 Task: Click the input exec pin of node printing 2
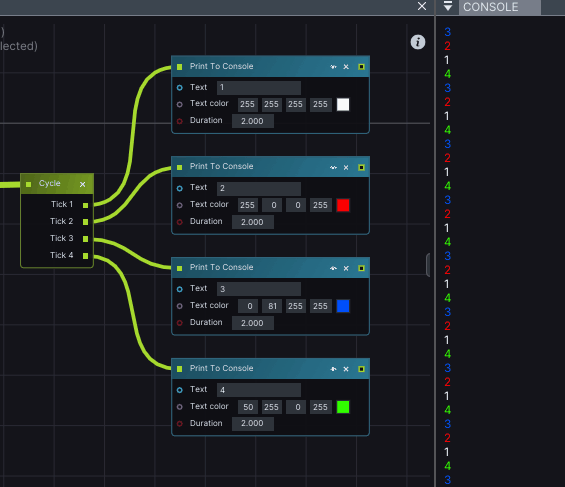(x=179, y=167)
